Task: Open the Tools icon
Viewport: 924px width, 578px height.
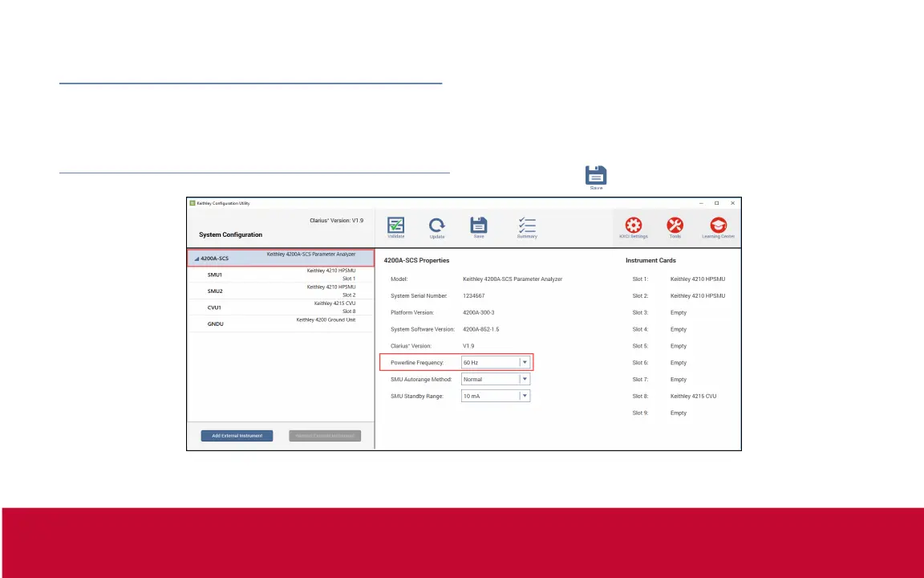Action: click(x=675, y=227)
